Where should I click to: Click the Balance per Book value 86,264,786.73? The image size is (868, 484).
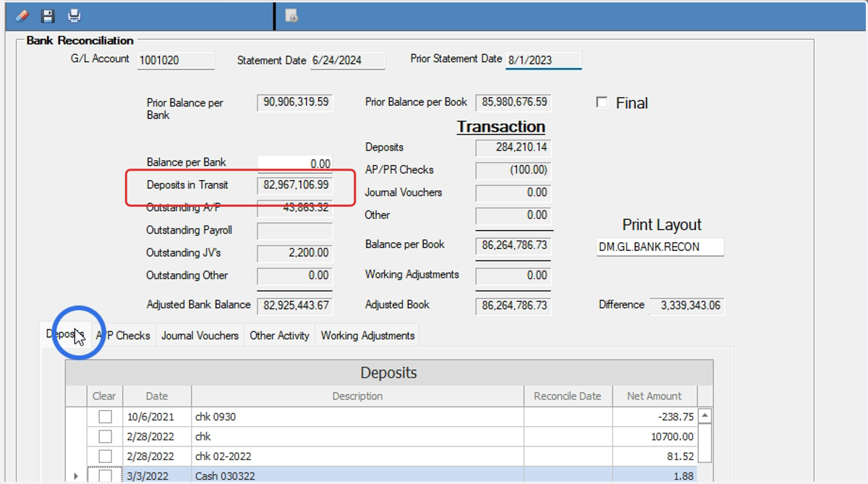click(x=514, y=245)
